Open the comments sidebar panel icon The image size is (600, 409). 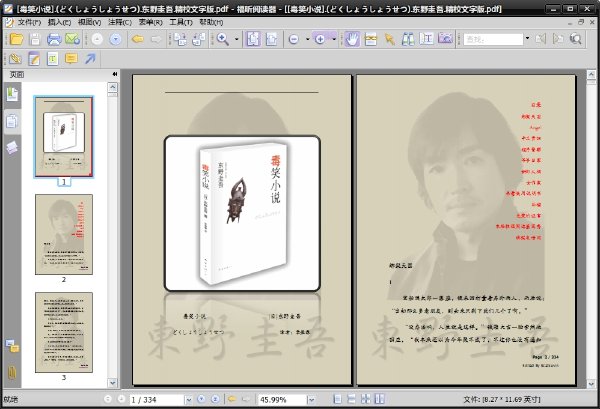[12, 347]
